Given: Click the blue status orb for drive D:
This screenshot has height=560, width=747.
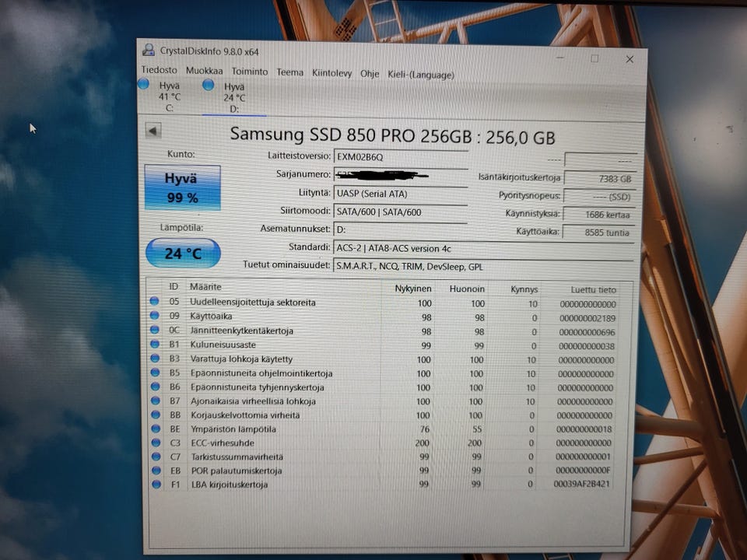Looking at the screenshot, I should click(x=209, y=85).
